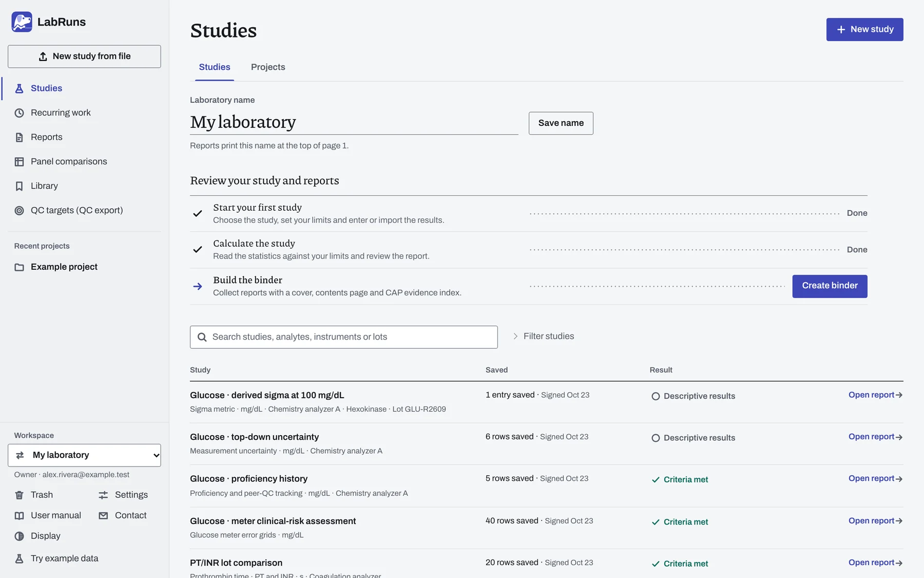Open report for PT/INR lot comparison
The width and height of the screenshot is (924, 578).
coord(875,563)
